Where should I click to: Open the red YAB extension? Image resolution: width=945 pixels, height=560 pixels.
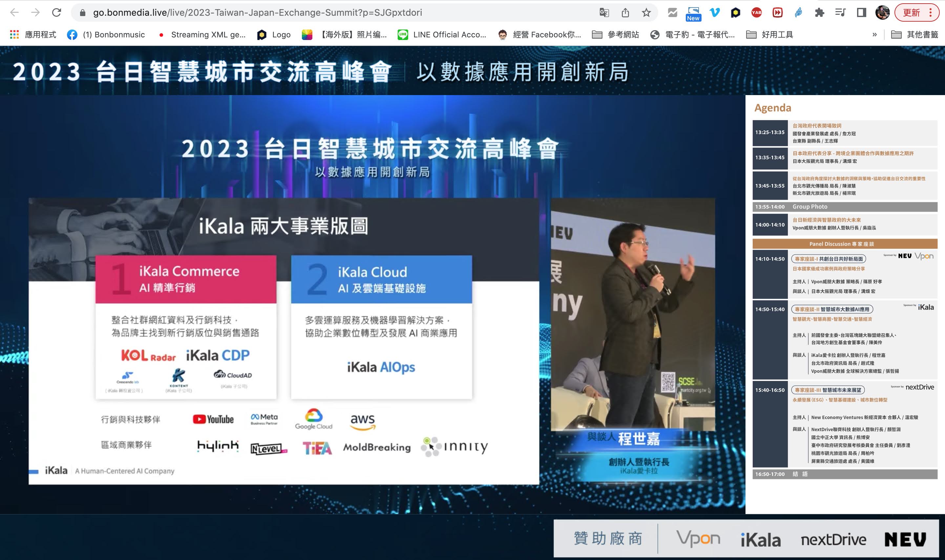tap(756, 12)
